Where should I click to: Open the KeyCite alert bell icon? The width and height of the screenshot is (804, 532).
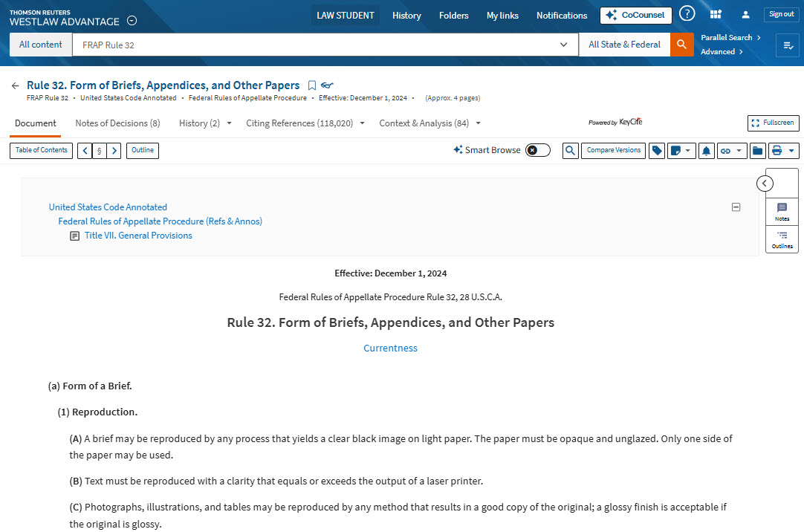pyautogui.click(x=706, y=151)
